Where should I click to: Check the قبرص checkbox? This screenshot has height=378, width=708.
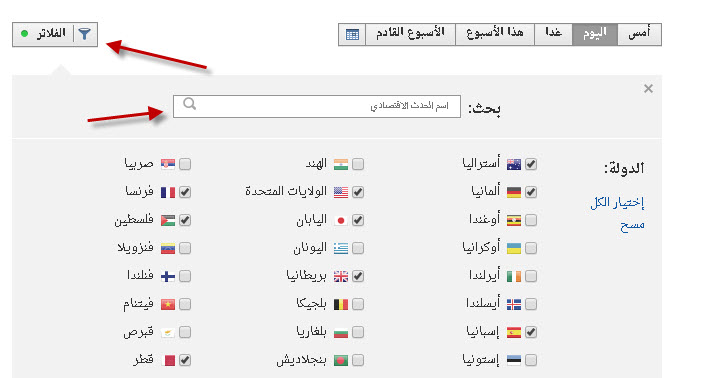coord(185,332)
